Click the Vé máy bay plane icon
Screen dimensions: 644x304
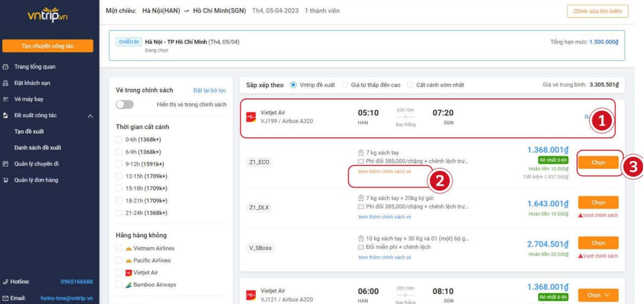point(6,99)
